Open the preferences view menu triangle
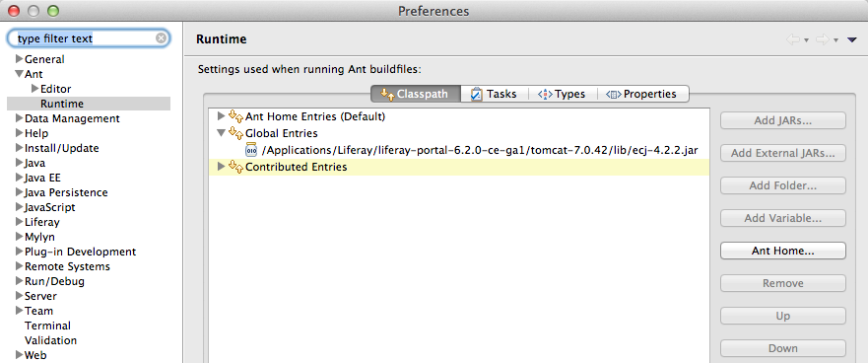This screenshot has height=363, width=868. (x=852, y=39)
